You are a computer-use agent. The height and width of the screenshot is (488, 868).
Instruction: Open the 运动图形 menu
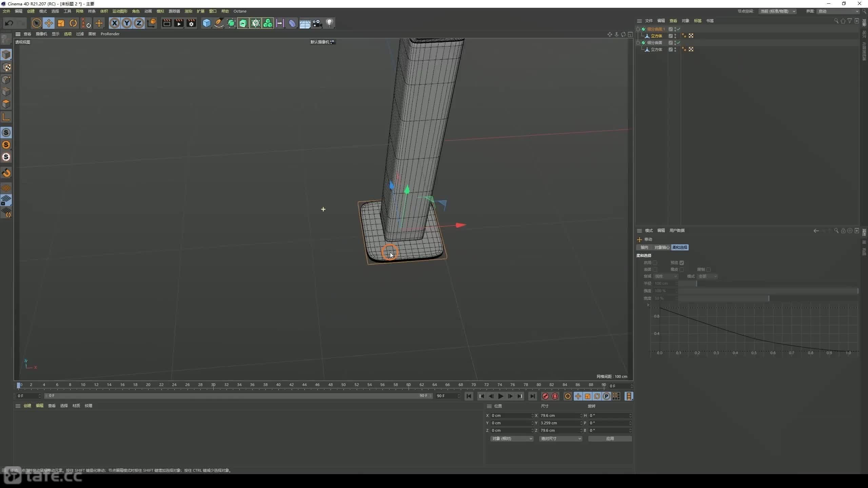coord(120,11)
